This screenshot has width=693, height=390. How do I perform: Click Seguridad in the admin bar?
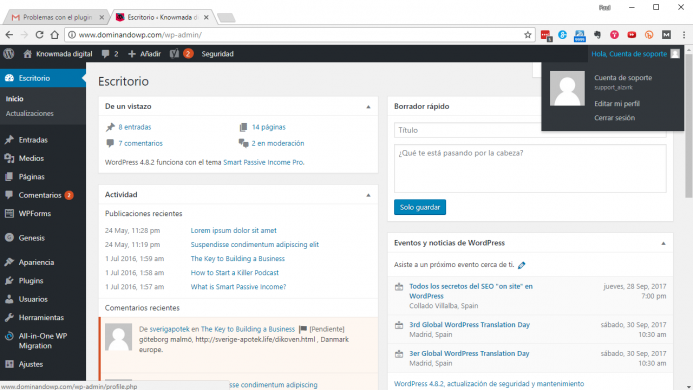click(217, 54)
